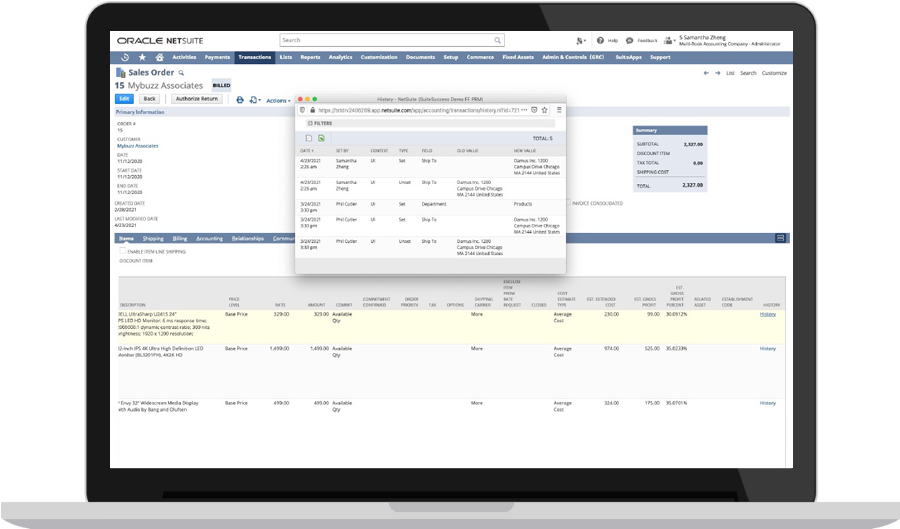Viewport: 900px width, 529px height.
Task: Open the role switcher dropdown icon
Action: tap(669, 41)
